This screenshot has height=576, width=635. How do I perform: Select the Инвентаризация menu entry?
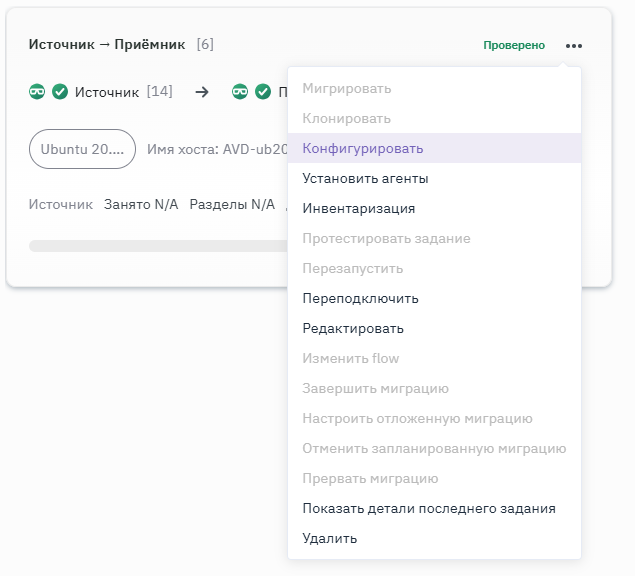click(358, 208)
